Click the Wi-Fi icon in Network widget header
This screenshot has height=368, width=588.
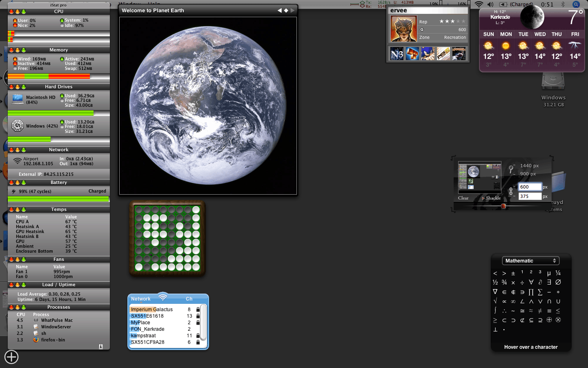click(163, 297)
